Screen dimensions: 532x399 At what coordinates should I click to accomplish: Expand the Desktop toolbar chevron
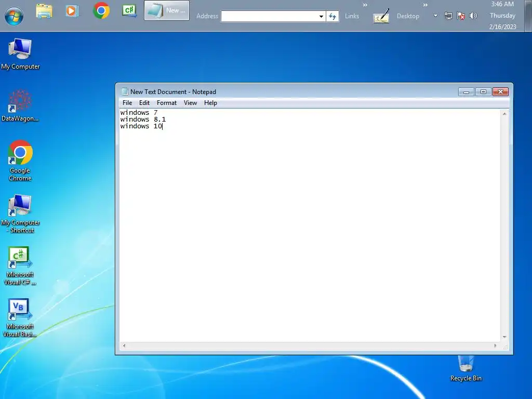coord(425,5)
